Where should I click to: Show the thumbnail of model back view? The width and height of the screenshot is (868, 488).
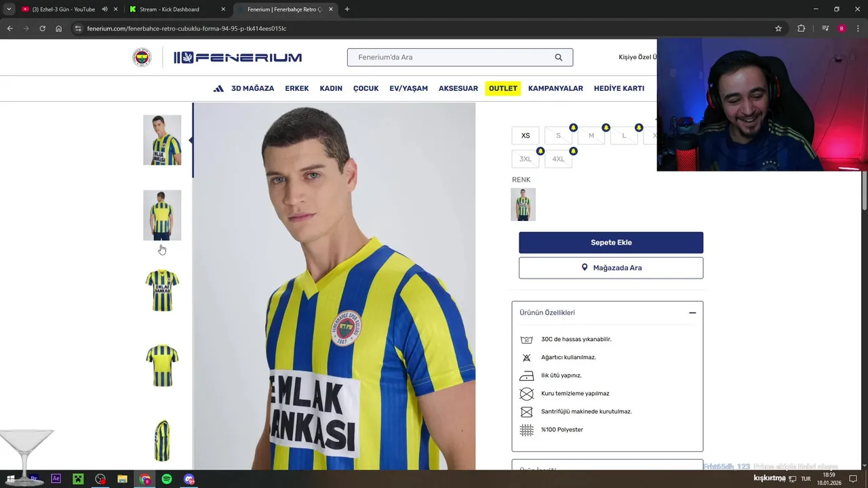point(162,216)
